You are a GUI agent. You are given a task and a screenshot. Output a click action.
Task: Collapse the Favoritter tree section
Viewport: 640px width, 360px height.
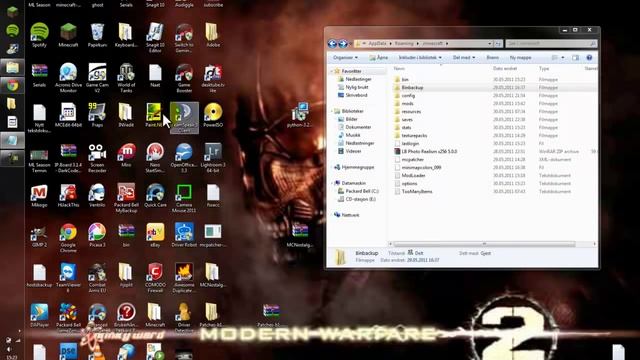pyautogui.click(x=332, y=71)
